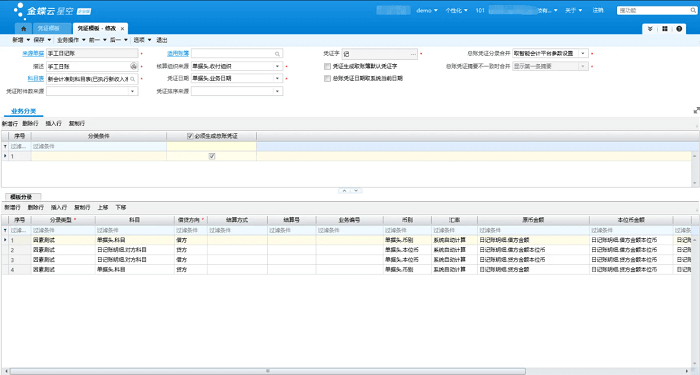Viewport: 700px width, 375px height.
Task: Expand panel with the diagonal arrows icon
Action: click(x=696, y=110)
